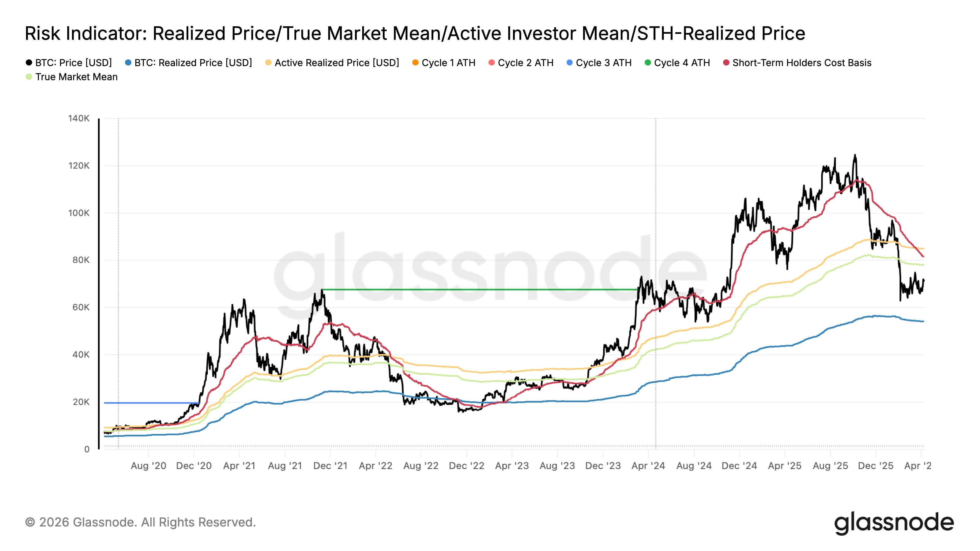Screen dimensions: 980x551
Task: Click the True Market Mean legend dot
Action: coord(29,77)
